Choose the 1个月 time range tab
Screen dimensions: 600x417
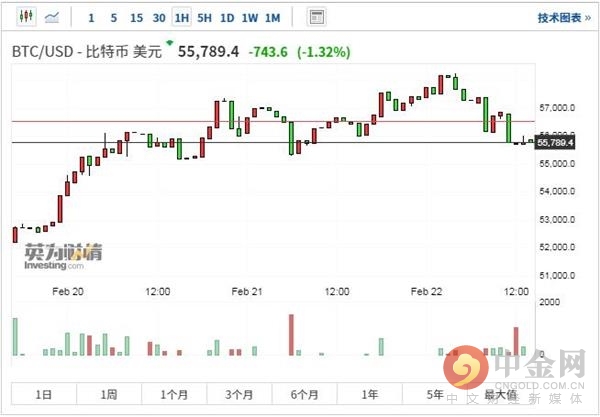coord(174,394)
